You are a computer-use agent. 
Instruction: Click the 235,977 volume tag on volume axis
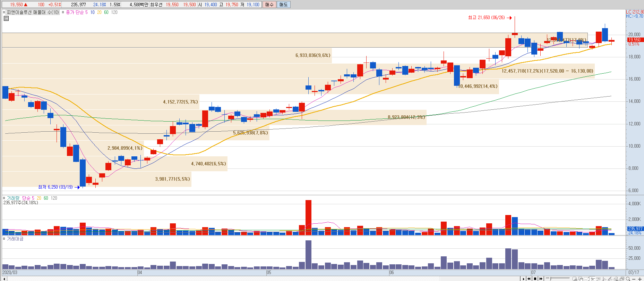tap(635, 229)
